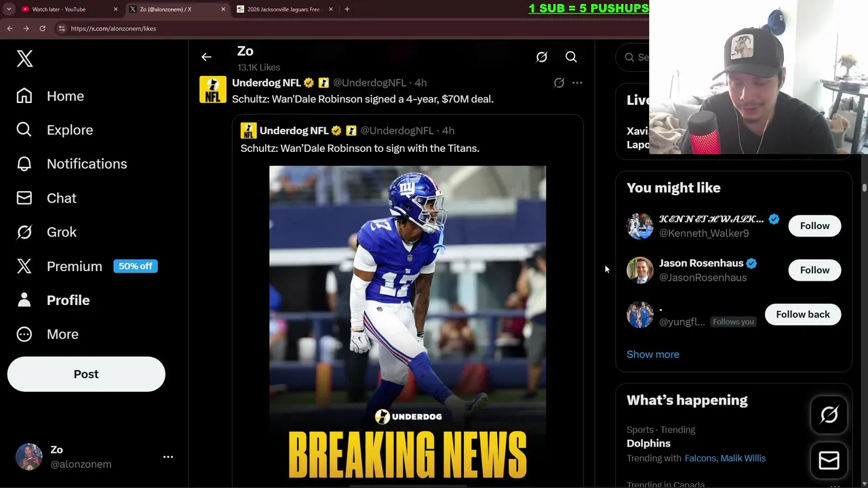Click Jason Rosenhaus avatar in suggestions

640,270
